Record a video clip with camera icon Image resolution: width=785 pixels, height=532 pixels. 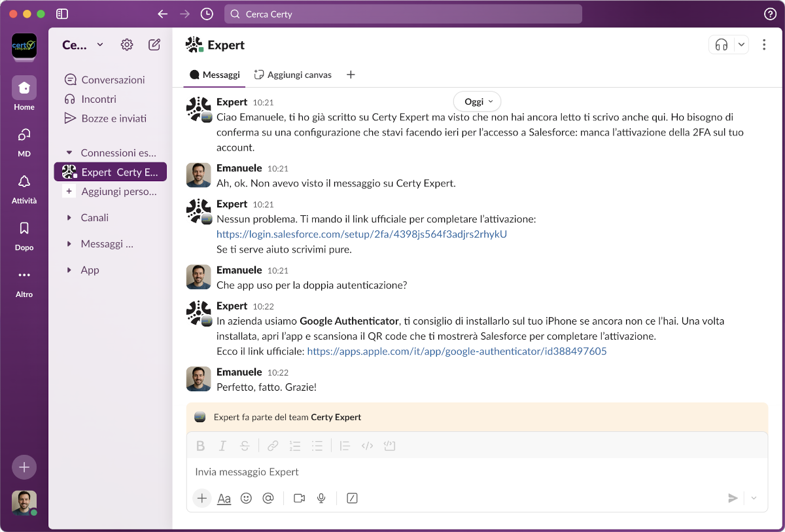point(300,498)
